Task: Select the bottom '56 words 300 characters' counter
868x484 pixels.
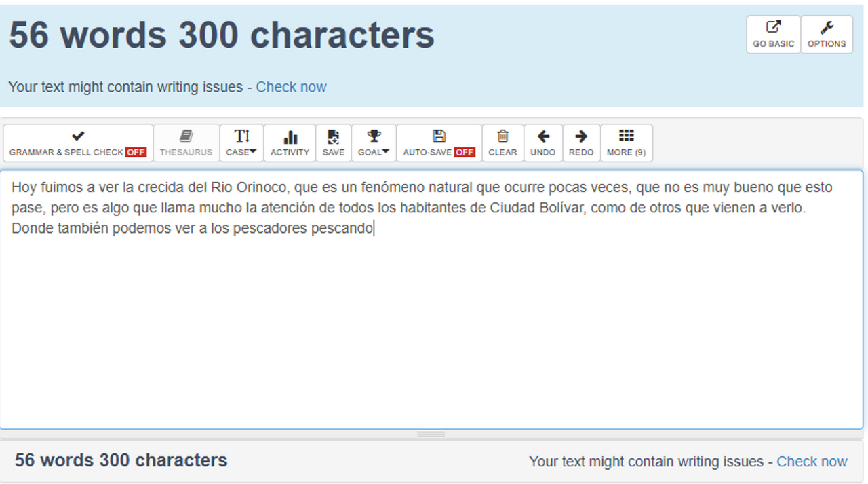Action: pos(121,460)
